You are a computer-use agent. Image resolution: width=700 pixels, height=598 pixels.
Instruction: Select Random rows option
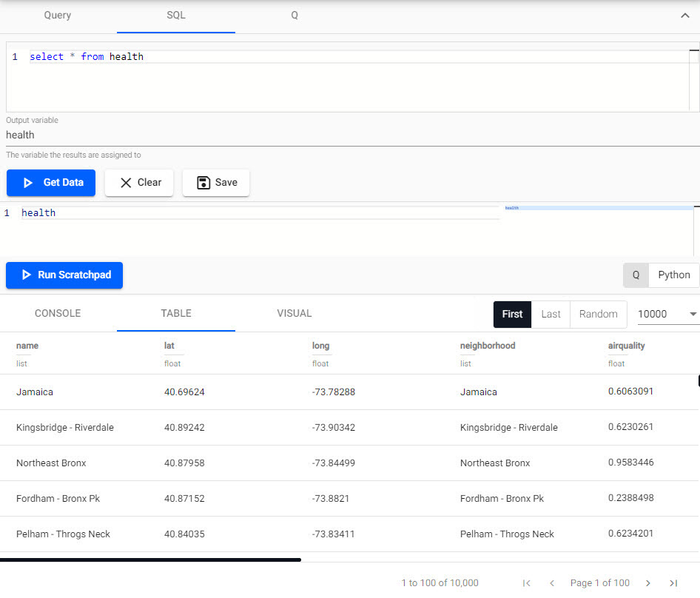[598, 315]
